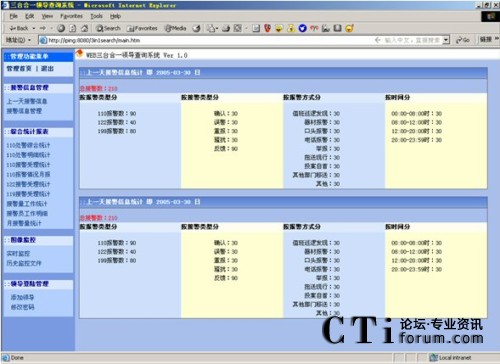Screen dimensions: 500x364
Task: Open 110接警受理统计 report link
Action: [x=28, y=165]
